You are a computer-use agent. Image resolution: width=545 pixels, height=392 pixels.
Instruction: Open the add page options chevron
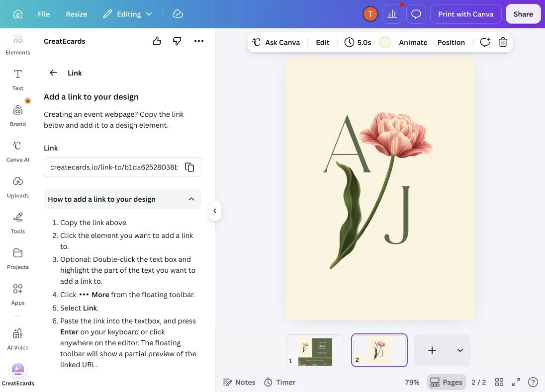point(460,350)
